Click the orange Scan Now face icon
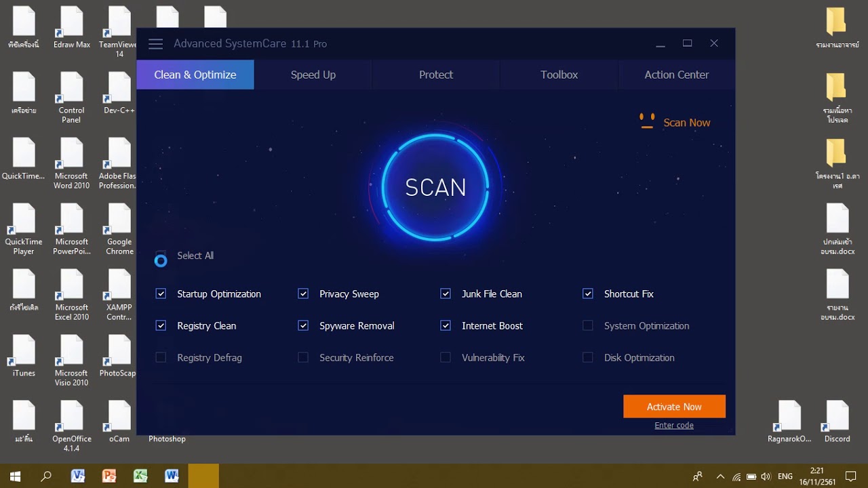868x488 pixels. (x=647, y=121)
